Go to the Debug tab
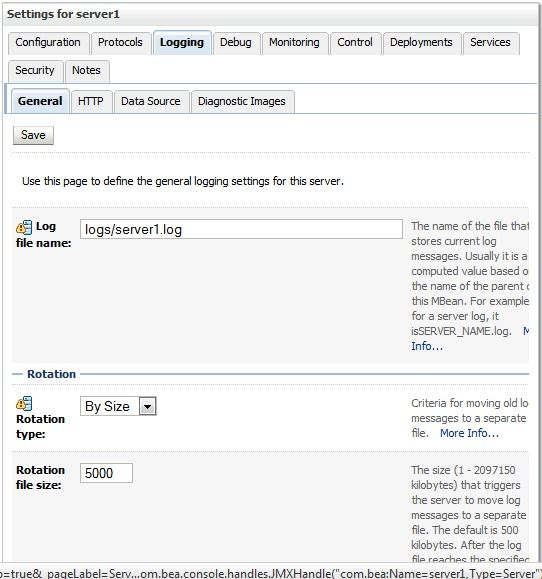 (236, 43)
